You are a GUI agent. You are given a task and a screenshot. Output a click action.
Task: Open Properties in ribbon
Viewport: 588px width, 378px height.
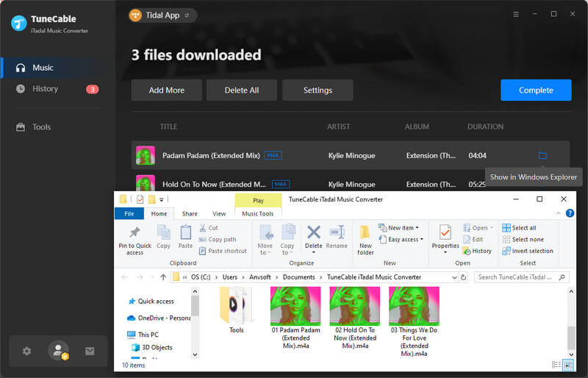click(x=445, y=240)
